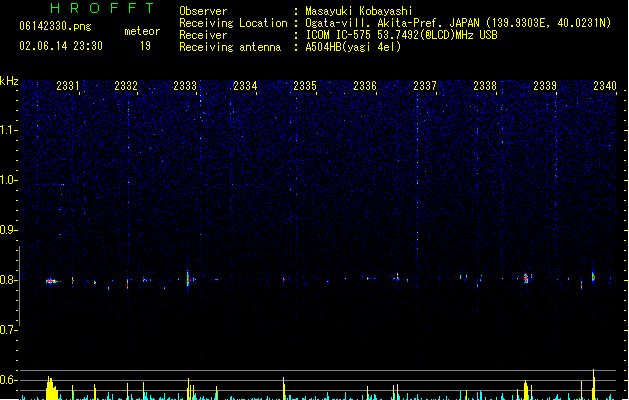Screen dimensions: 629x400
Task: Click the date stamp 02.06.14 23:30
Action: [x=61, y=46]
